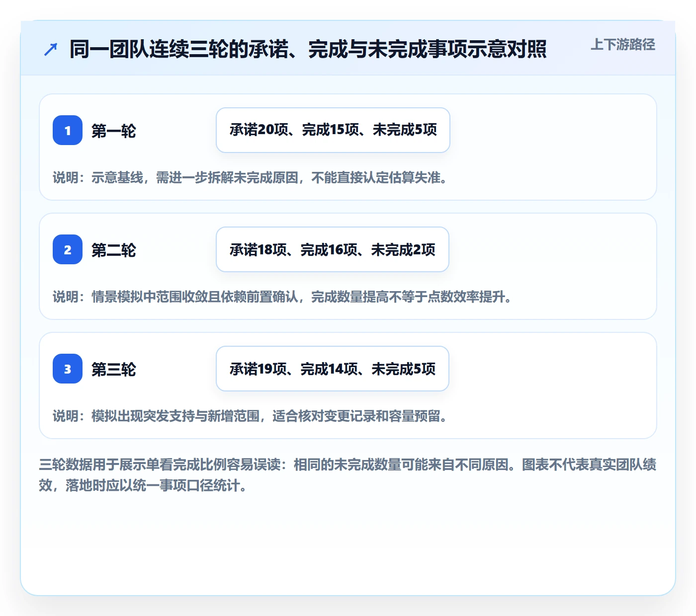The image size is (696, 616).
Task: Click the note starting 说明：情景模拟中范围收敛
Action: coord(283,297)
